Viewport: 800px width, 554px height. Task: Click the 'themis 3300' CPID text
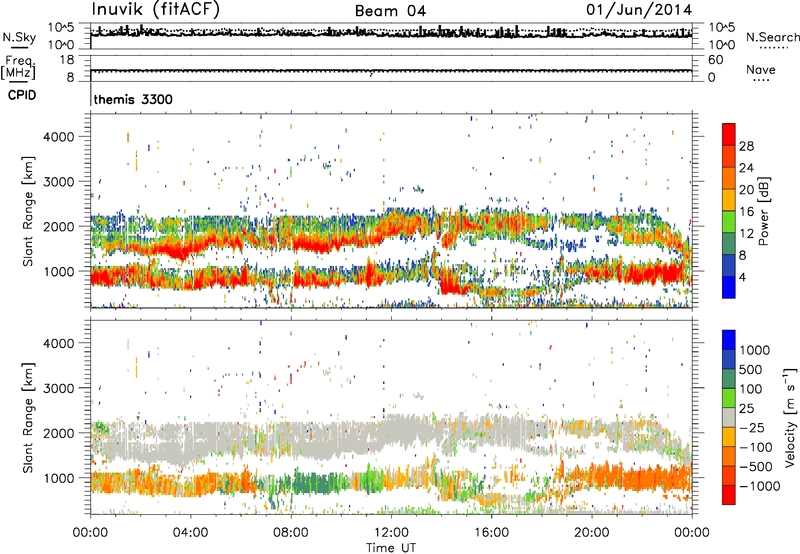(x=133, y=99)
